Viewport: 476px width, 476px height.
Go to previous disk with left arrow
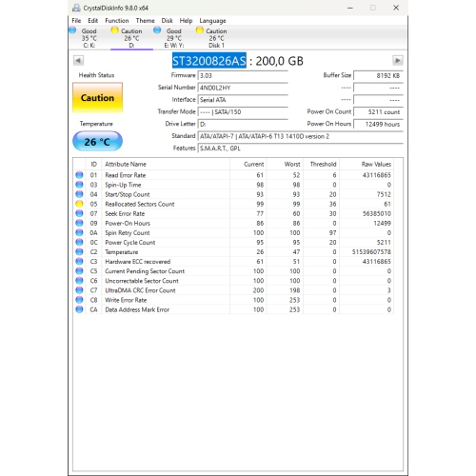(x=78, y=60)
